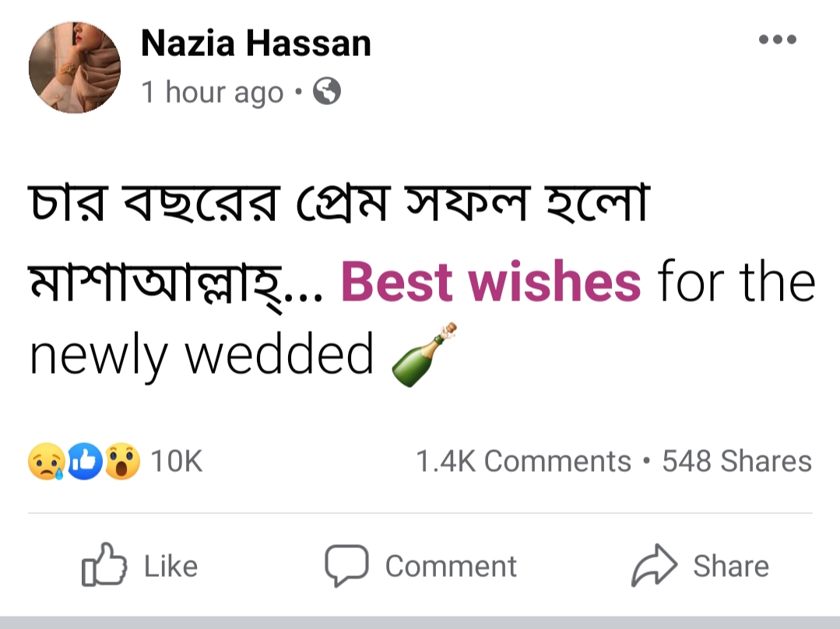Image resolution: width=840 pixels, height=629 pixels.
Task: Click the "newly wedded" post text
Action: (202, 356)
